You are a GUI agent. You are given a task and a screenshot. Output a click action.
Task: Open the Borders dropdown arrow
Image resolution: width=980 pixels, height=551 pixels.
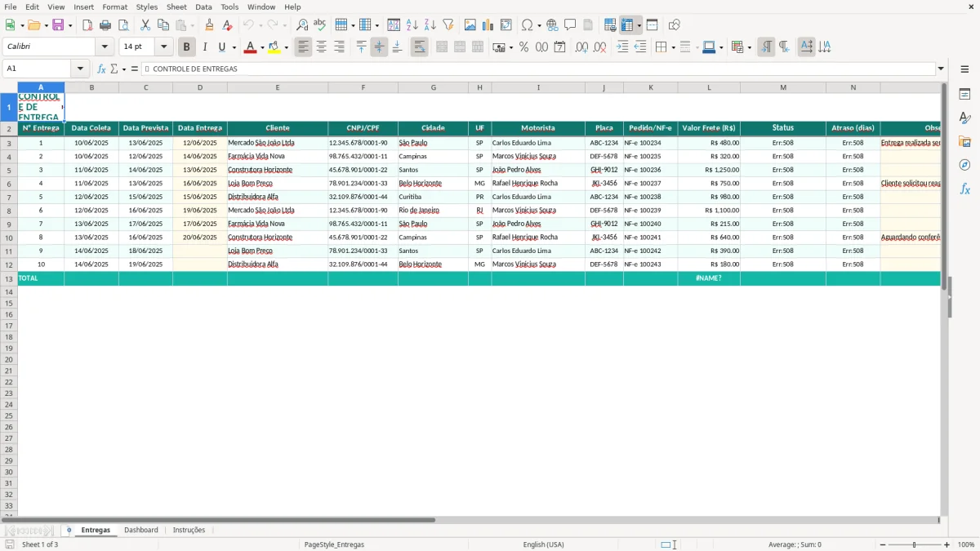673,47
